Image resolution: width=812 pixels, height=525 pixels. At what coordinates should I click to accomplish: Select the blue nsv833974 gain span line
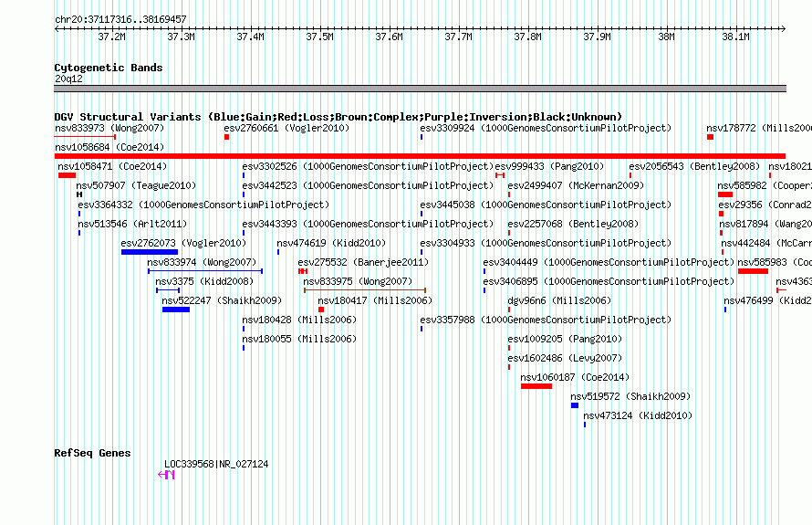pyautogui.click(x=205, y=271)
